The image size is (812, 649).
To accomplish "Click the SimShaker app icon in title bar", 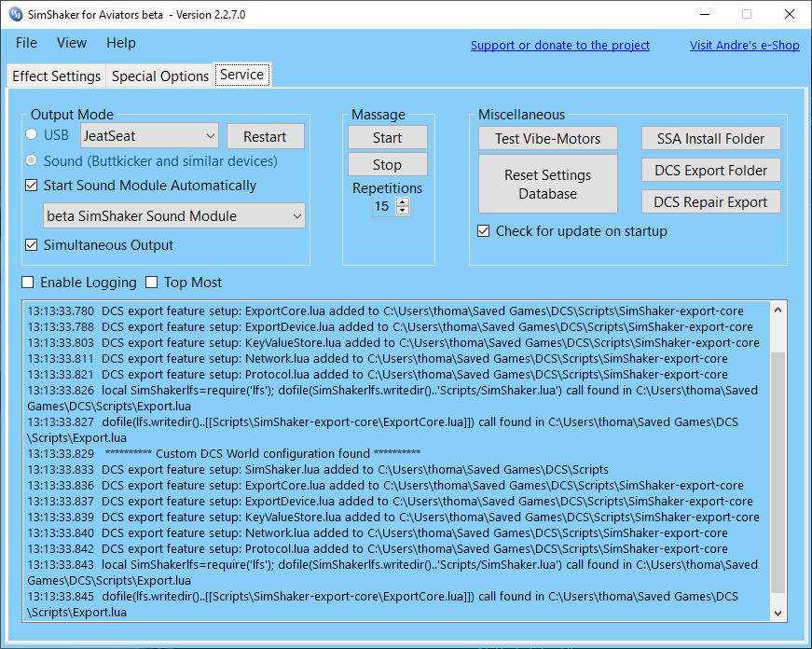I will click(x=16, y=15).
